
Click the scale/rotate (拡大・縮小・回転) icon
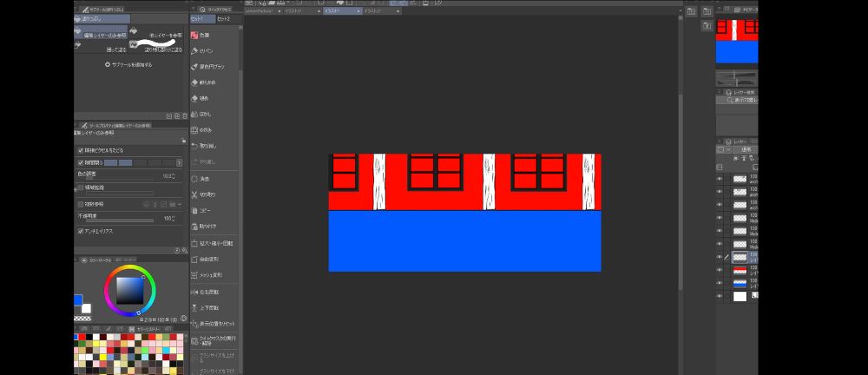click(194, 243)
